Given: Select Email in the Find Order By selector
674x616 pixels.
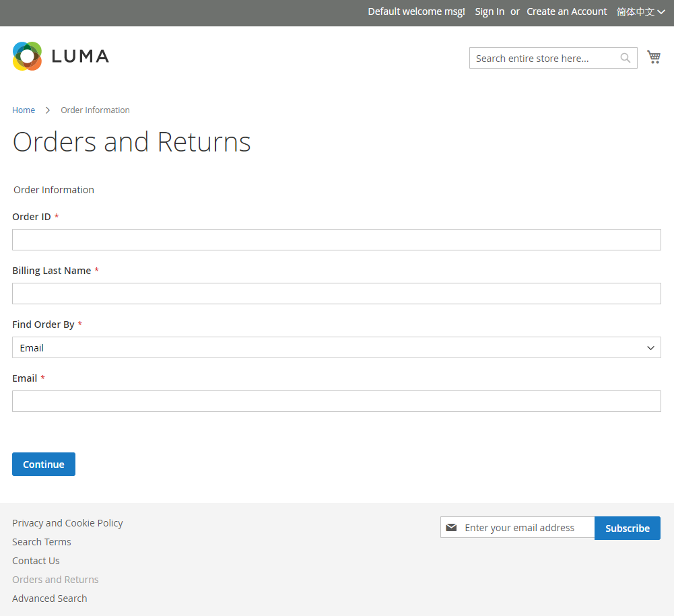Looking at the screenshot, I should 337,347.
